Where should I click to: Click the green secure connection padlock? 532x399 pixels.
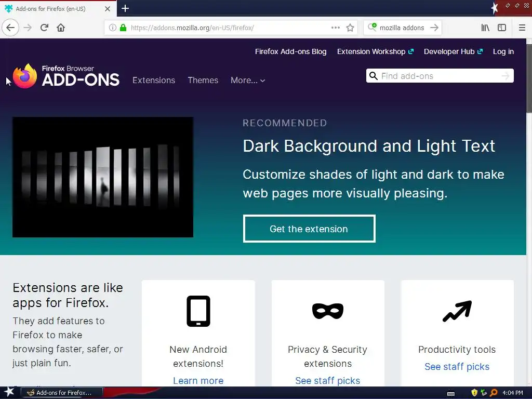(x=123, y=28)
